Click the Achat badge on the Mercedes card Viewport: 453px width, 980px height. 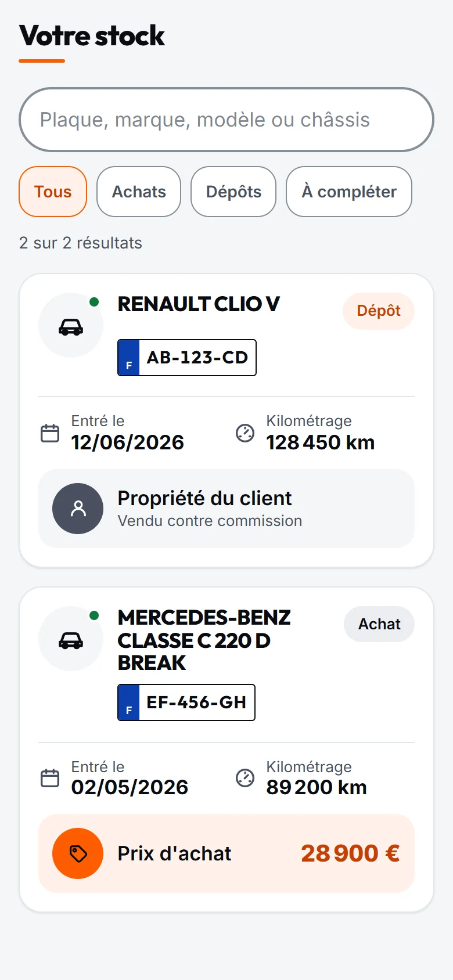[x=379, y=624]
